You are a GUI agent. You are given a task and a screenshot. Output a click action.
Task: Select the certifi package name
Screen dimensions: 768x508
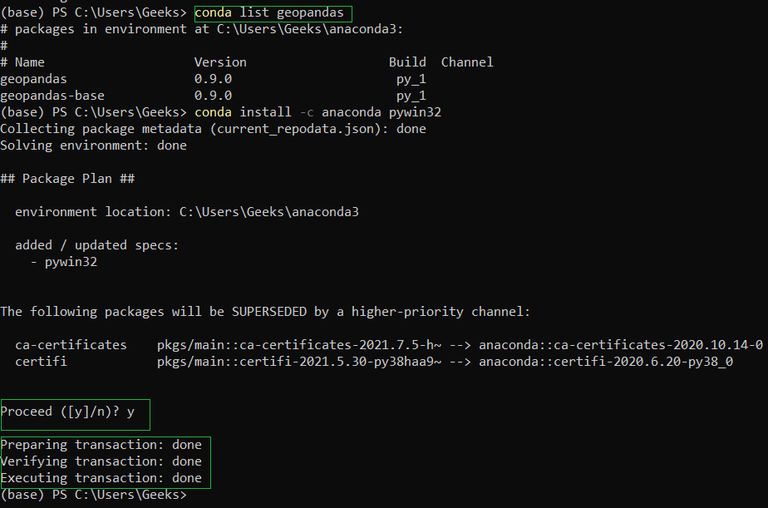41,361
